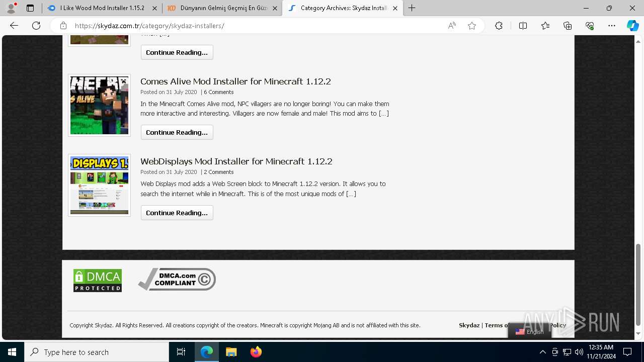Close the Category Archives tab
The image size is (644, 362).
395,8
